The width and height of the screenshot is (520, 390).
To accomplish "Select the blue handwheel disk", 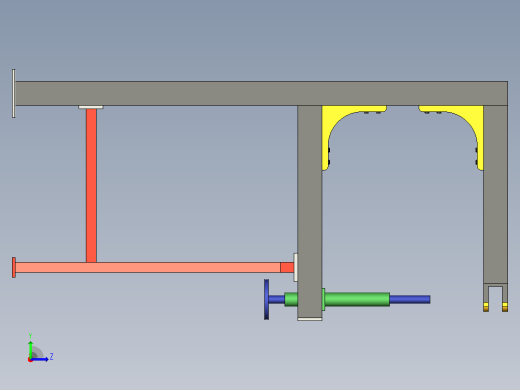I will (266, 299).
